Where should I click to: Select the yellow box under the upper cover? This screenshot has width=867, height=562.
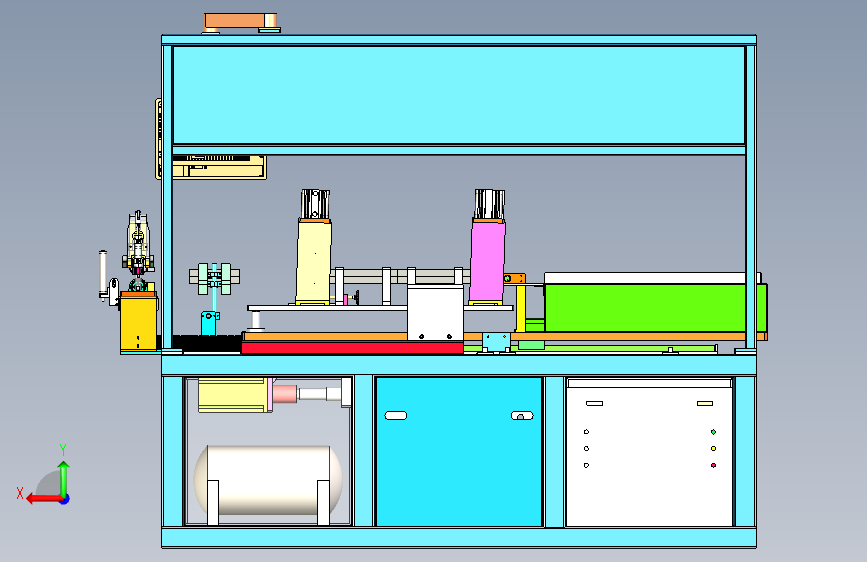(220, 167)
